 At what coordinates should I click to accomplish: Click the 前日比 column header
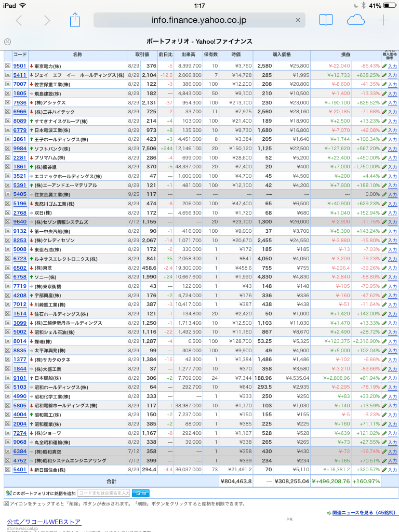click(x=166, y=55)
